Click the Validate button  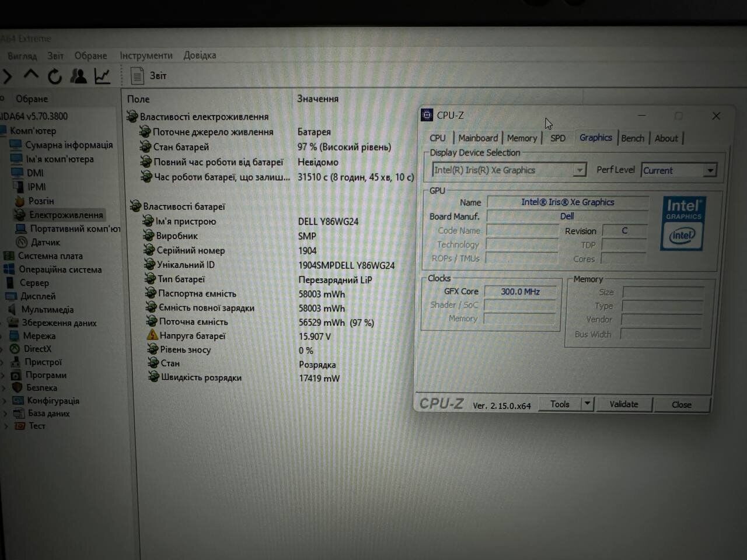[623, 404]
